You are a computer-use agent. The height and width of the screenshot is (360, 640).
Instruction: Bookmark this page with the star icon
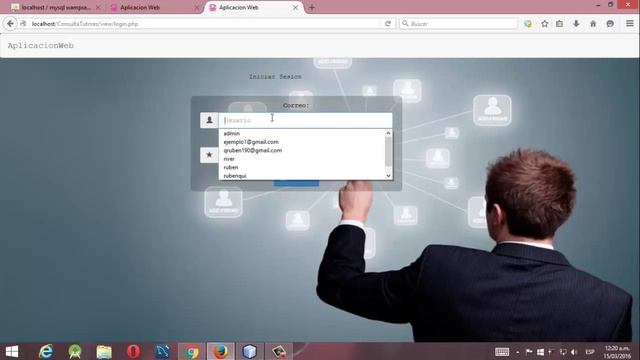tap(544, 24)
